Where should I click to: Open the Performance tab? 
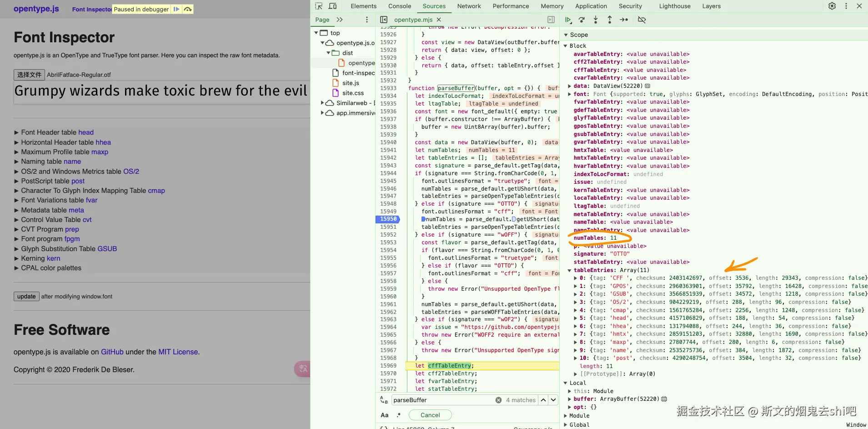pyautogui.click(x=511, y=6)
